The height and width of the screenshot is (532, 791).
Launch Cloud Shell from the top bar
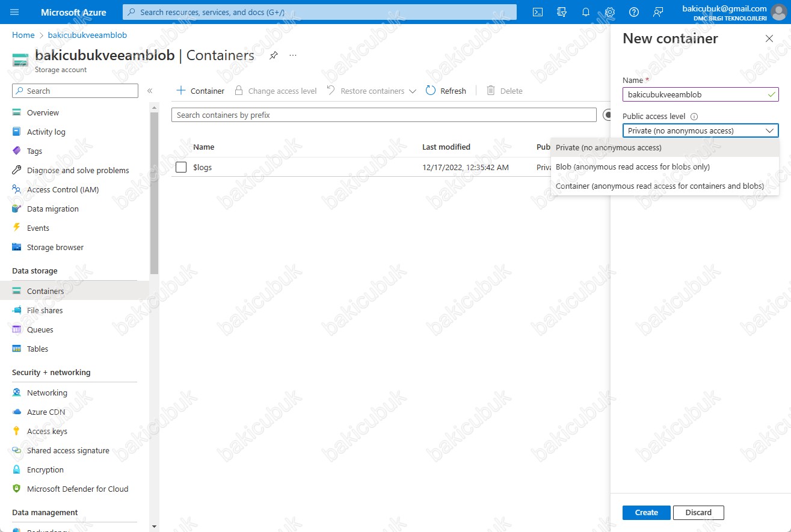[538, 12]
